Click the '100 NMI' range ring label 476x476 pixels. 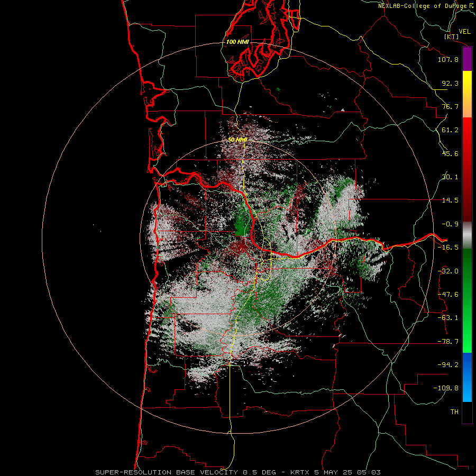(x=237, y=42)
